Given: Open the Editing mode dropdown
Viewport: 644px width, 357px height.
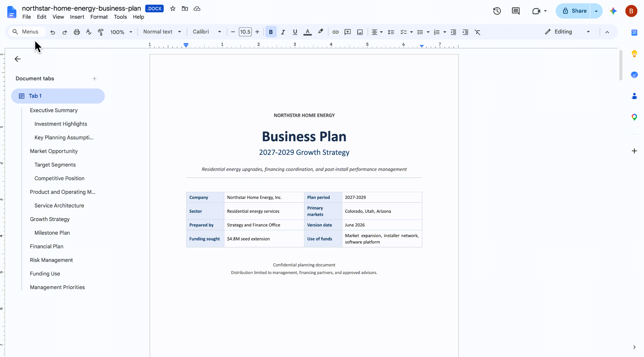Looking at the screenshot, I should (568, 32).
